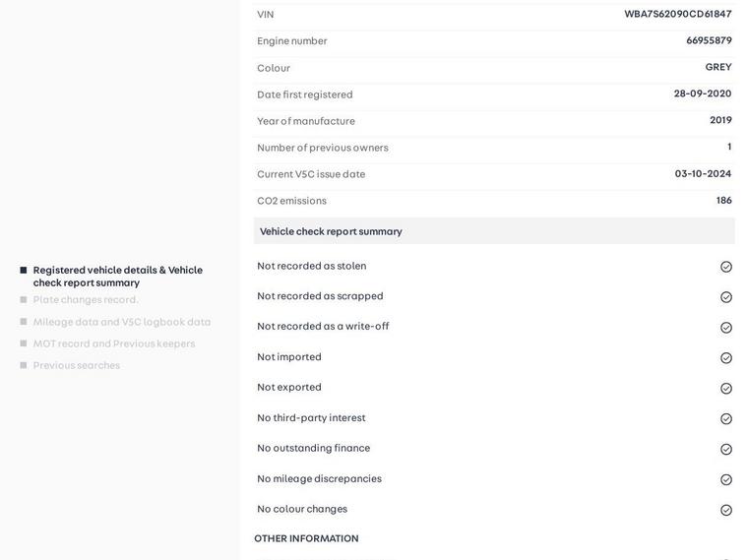
Task: Click the write-off status check icon
Action: pyautogui.click(x=726, y=328)
